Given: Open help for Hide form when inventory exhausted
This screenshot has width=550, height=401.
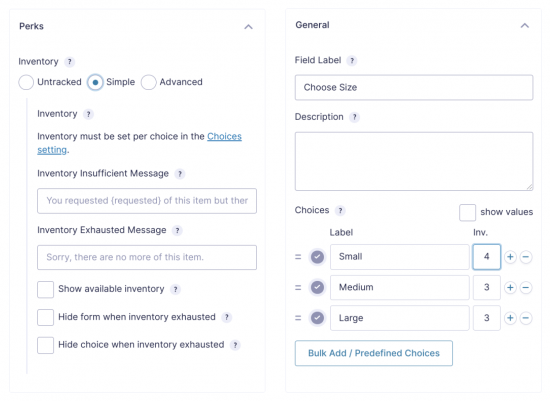Looking at the screenshot, I should coord(227,317).
